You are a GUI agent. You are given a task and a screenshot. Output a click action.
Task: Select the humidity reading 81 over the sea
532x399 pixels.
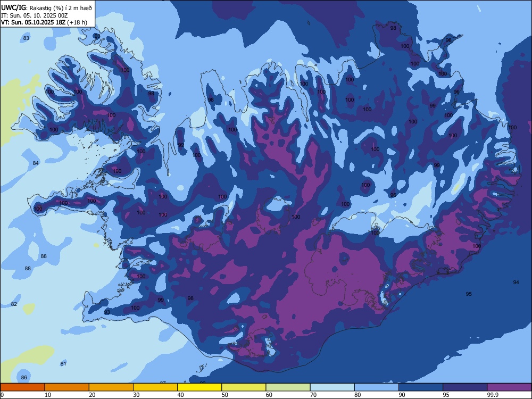(x=63, y=364)
